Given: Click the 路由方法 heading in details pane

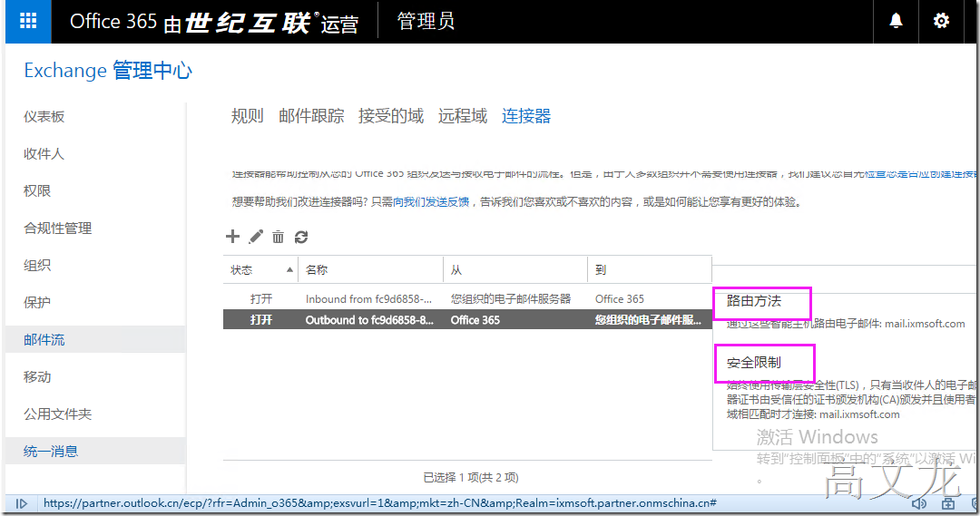Looking at the screenshot, I should pos(754,301).
